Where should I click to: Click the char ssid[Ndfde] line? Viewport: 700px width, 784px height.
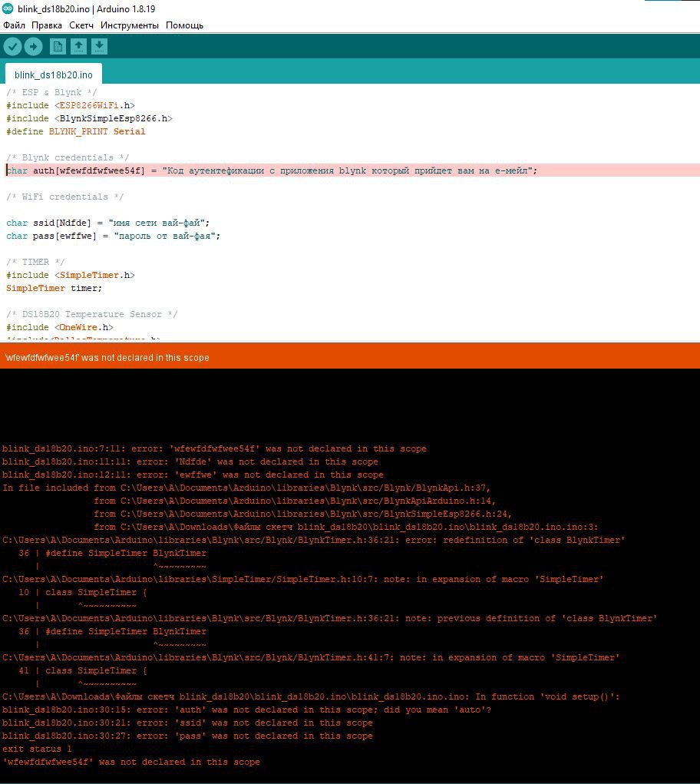[107, 223]
